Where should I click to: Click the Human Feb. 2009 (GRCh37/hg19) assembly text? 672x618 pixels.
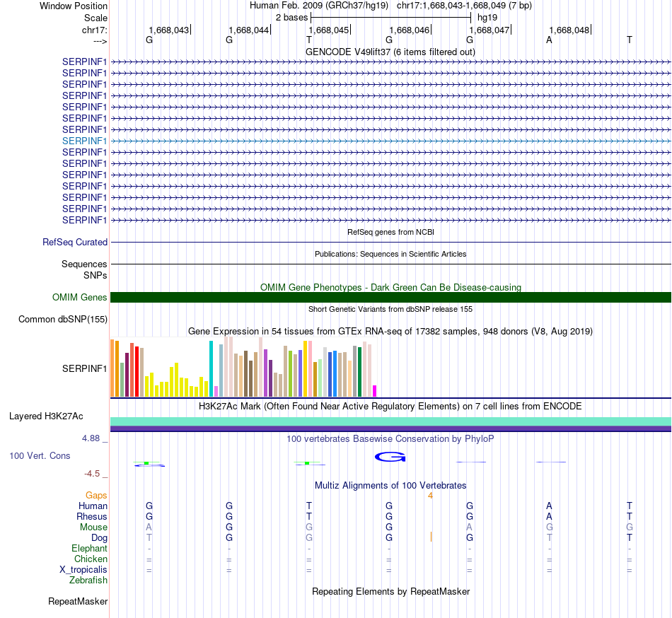coord(319,6)
